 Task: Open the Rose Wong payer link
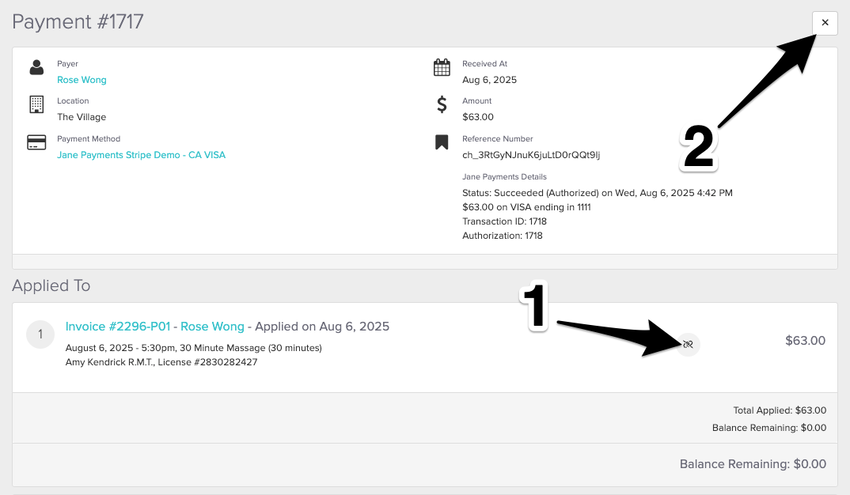coord(81,80)
